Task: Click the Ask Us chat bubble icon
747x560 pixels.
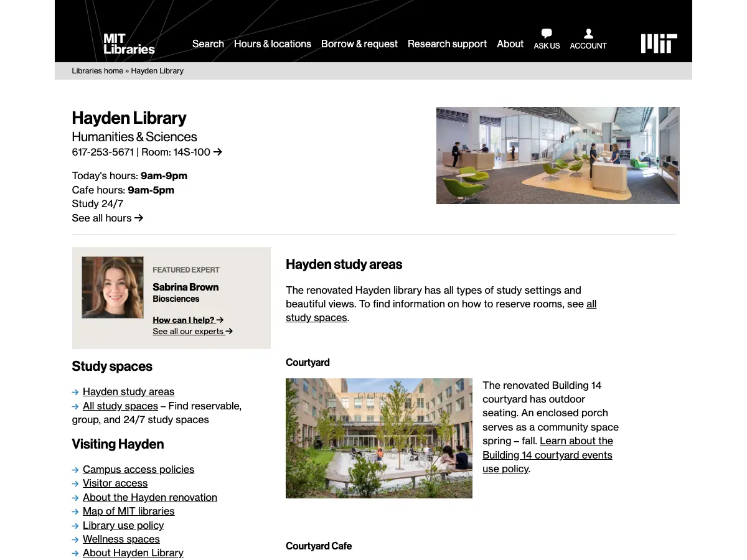Action: click(547, 34)
